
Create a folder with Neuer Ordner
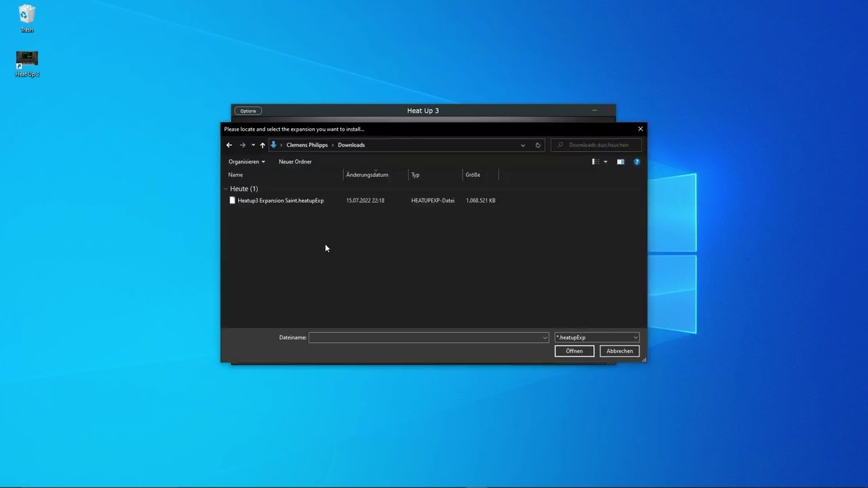pyautogui.click(x=295, y=162)
